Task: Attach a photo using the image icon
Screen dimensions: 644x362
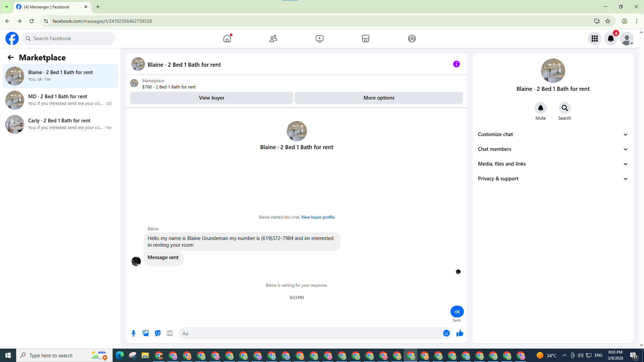Action: click(146, 333)
